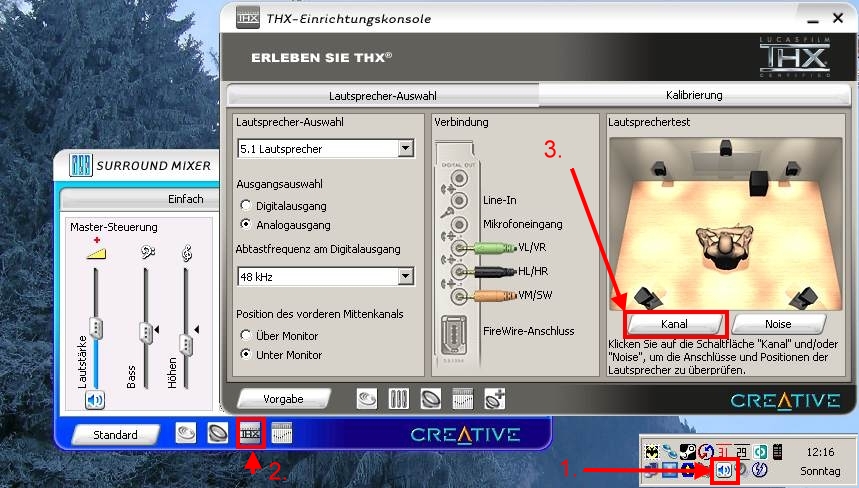Select Digitalausgang output option
This screenshot has width=859, height=488.
click(x=245, y=205)
